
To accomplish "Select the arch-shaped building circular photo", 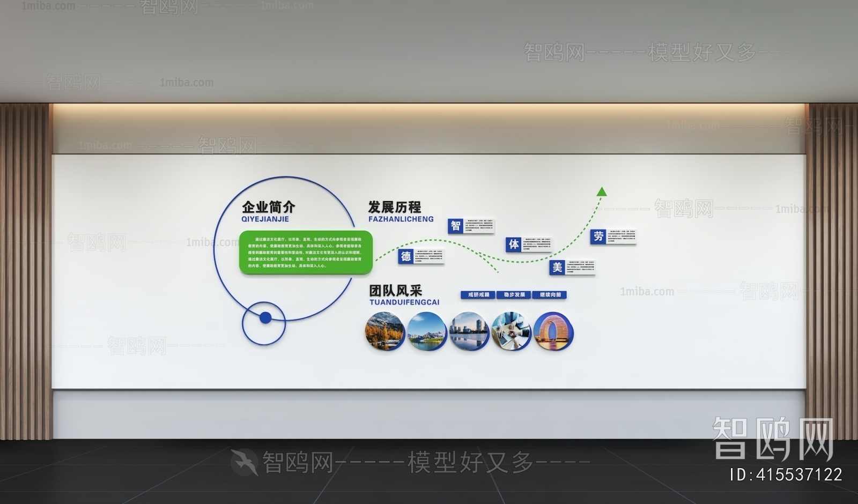I will [553, 331].
